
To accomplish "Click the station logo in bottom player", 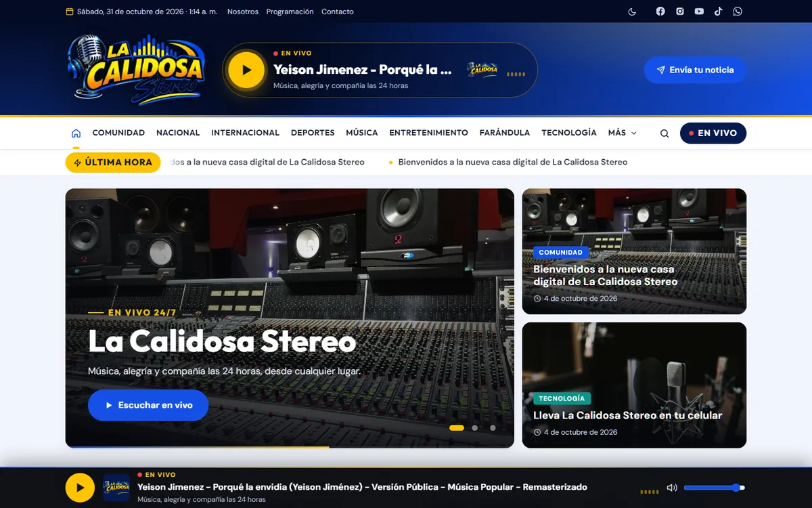I will coord(116,488).
